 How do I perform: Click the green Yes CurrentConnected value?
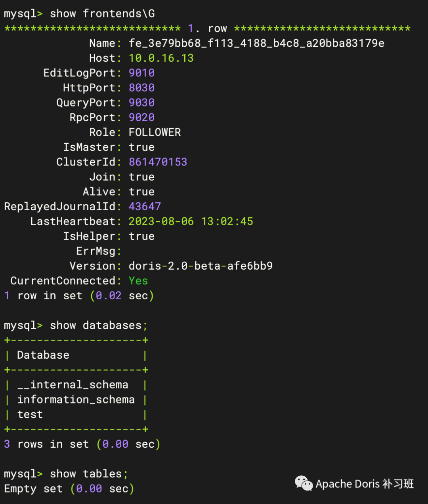pyautogui.click(x=138, y=281)
